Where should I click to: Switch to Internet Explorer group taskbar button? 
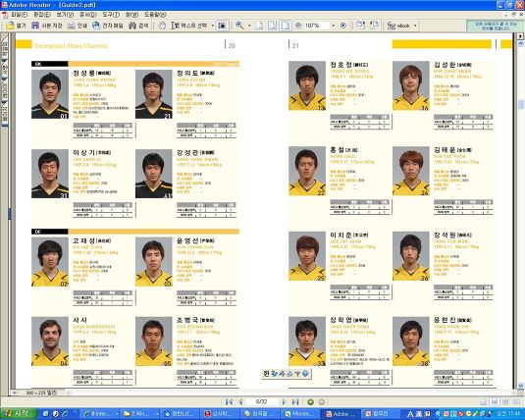101,414
